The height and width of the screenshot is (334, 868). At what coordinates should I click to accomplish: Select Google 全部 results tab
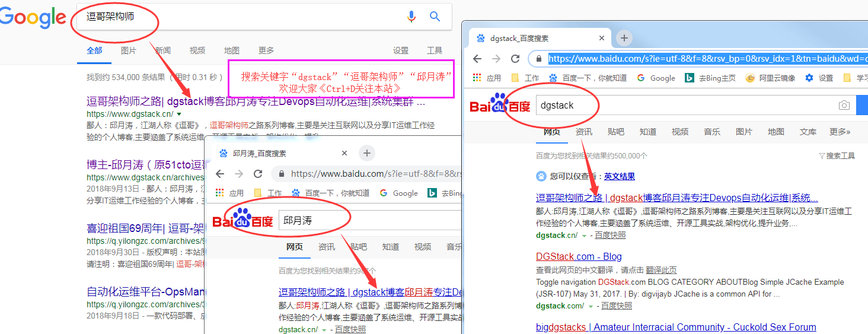pyautogui.click(x=94, y=50)
